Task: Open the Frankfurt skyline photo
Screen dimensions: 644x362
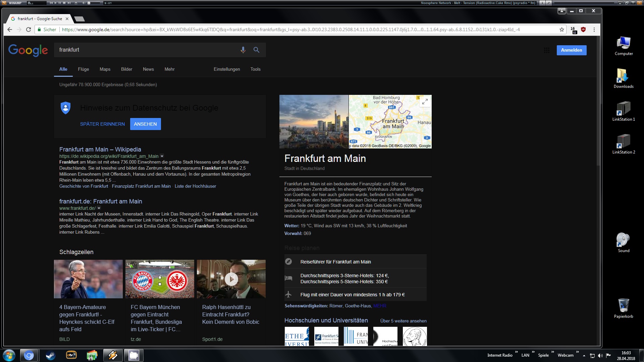Action: [314, 122]
